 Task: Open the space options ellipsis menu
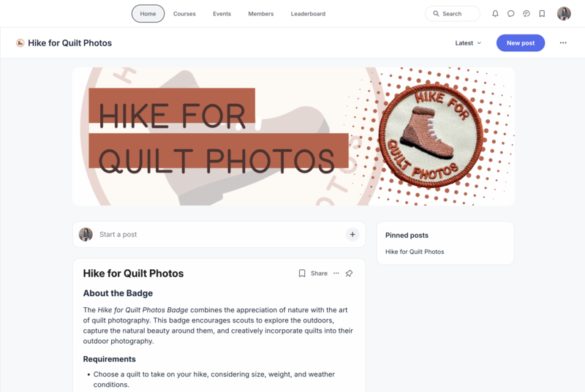[x=563, y=43]
